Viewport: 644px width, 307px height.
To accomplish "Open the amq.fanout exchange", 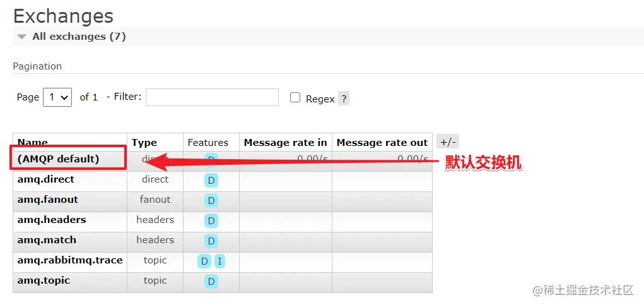I will (48, 200).
